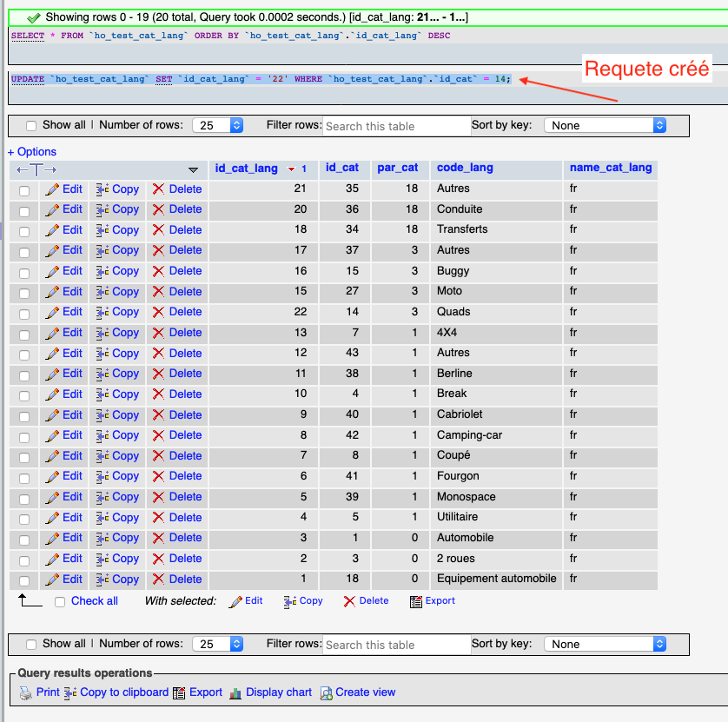Sort by the par_cat column header
728x722 pixels.
[x=397, y=168]
